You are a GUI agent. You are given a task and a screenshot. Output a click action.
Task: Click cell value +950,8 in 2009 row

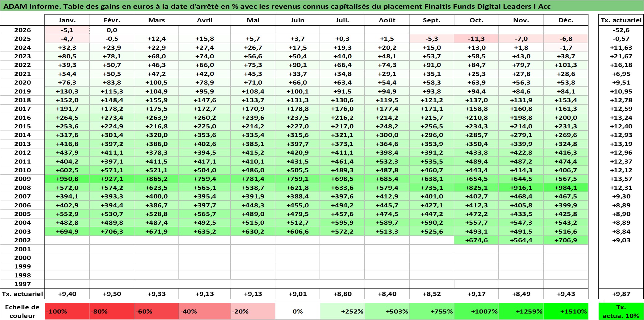point(67,179)
